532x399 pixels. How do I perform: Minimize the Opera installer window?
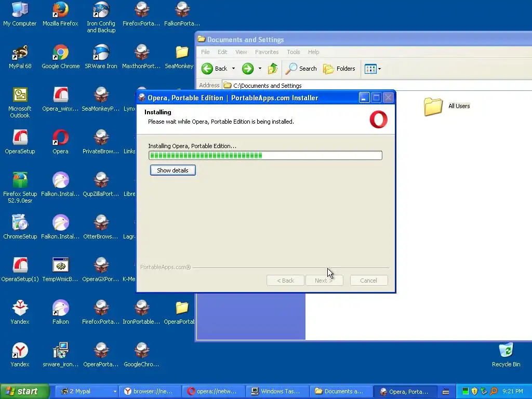point(364,98)
